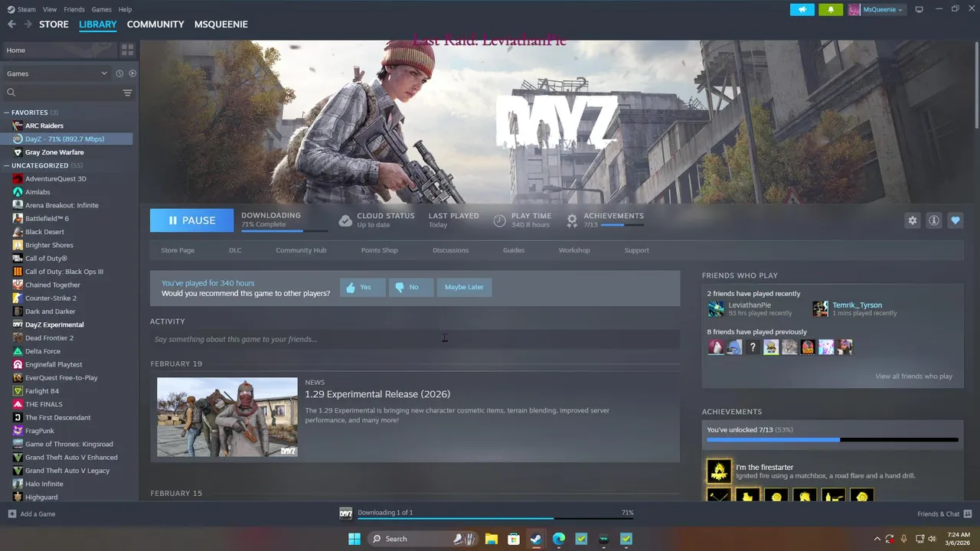Image resolution: width=980 pixels, height=551 pixels.
Task: Open DayZ Community Hub link
Action: [301, 250]
